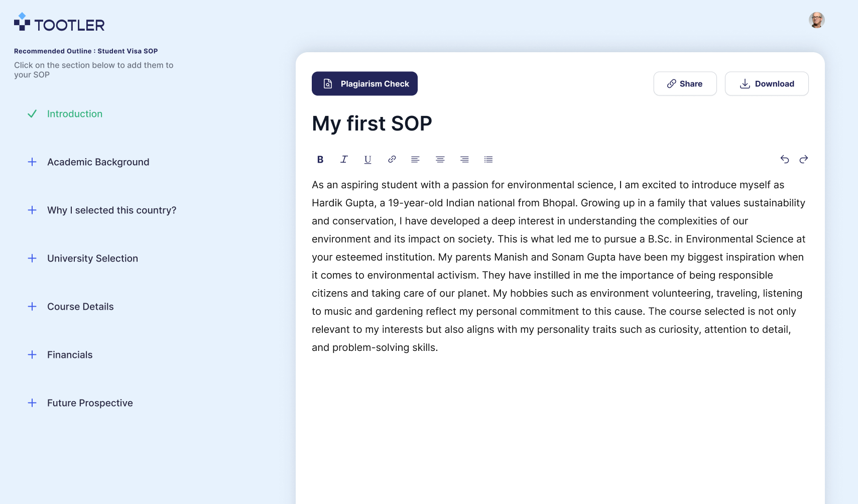Toggle the checked Introduction section
858x504 pixels.
(32, 114)
